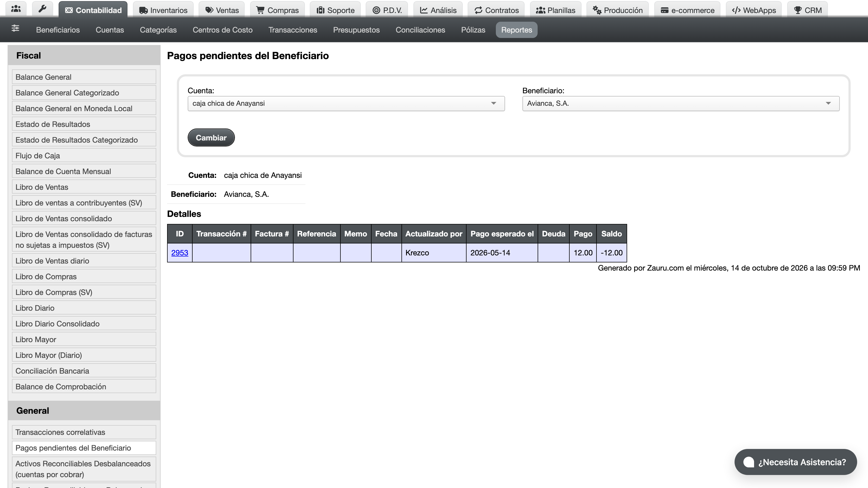Open the Libro Mayor (Diario) report
868x488 pixels.
(x=84, y=355)
